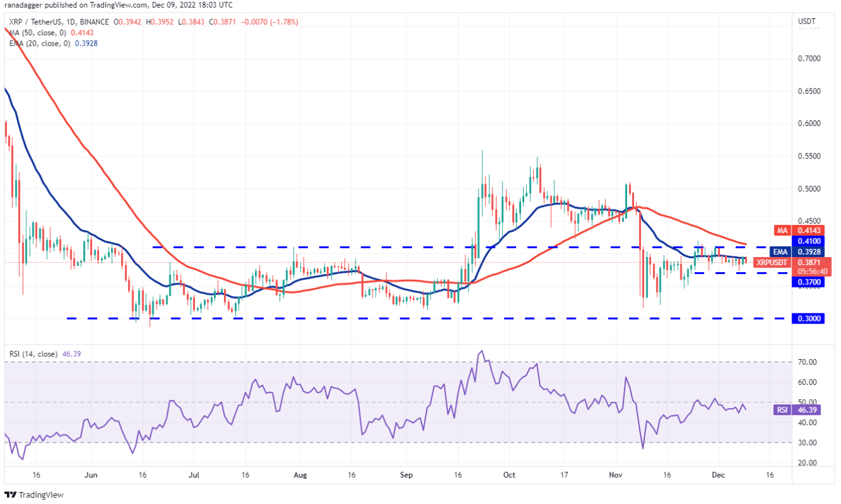The width and height of the screenshot is (841, 504).
Task: Click the TradingView logo at bottom left
Action: coord(34,495)
